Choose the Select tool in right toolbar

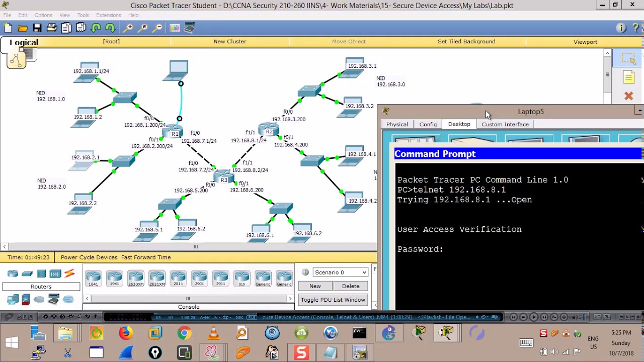pos(628,59)
